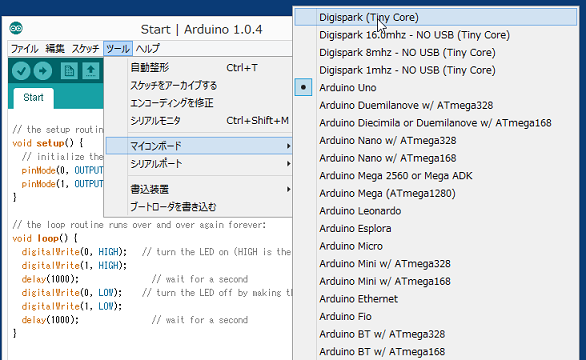The image size is (586, 360).
Task: Select Digispark 1mhz - NO USB board
Action: [435, 70]
